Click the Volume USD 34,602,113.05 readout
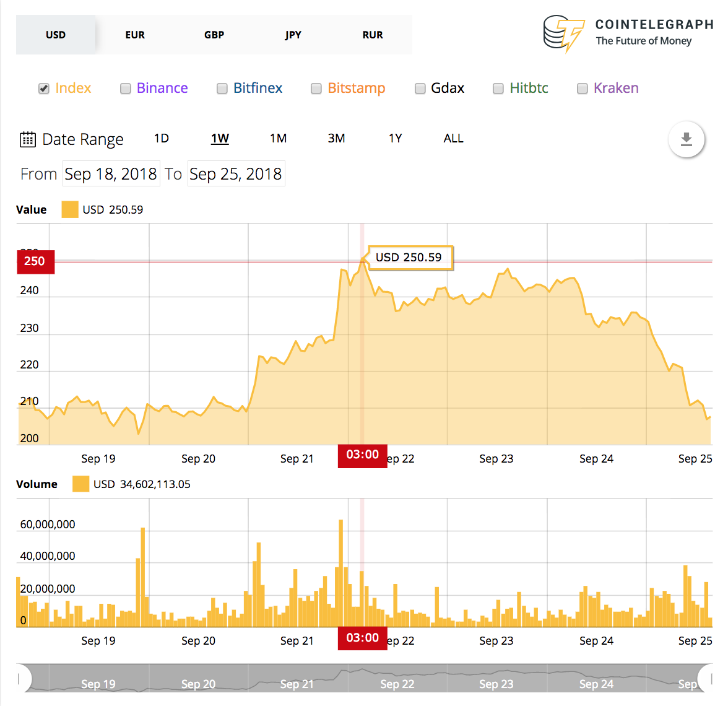Viewport: 728px width, 706px height. pos(142,484)
